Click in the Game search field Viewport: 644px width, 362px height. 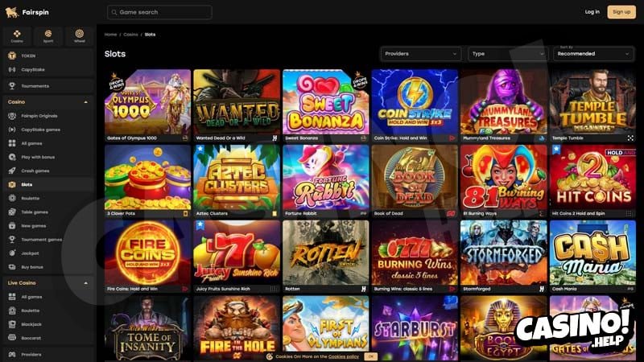(159, 12)
